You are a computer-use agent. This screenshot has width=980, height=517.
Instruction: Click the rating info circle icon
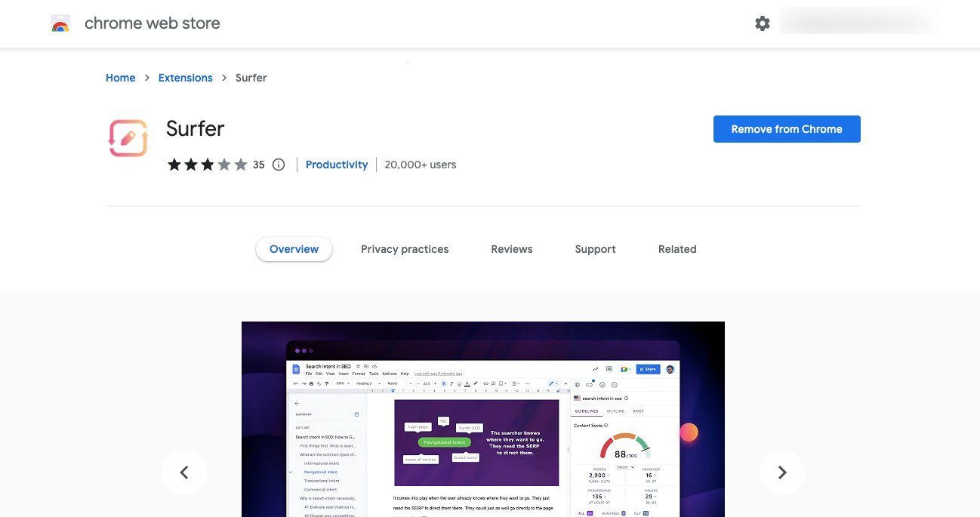point(279,165)
